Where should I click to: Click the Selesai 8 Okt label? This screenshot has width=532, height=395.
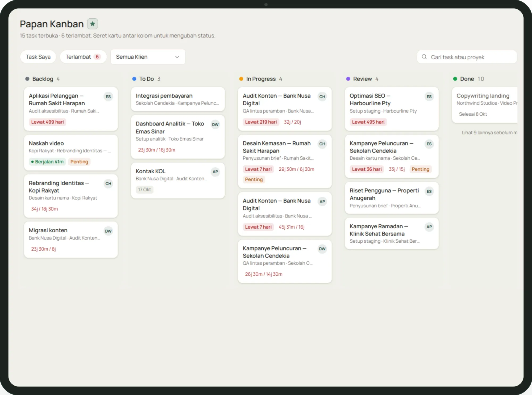point(473,114)
